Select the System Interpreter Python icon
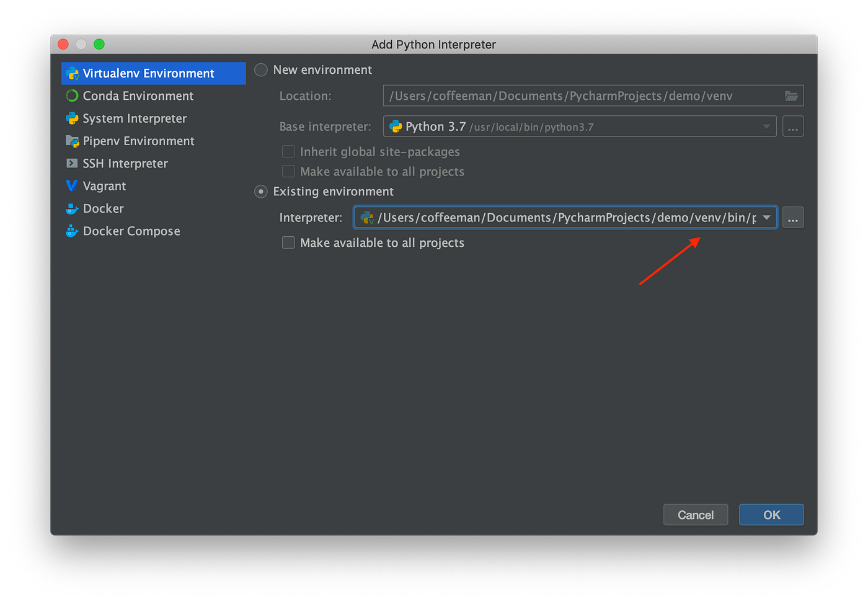 pos(71,118)
